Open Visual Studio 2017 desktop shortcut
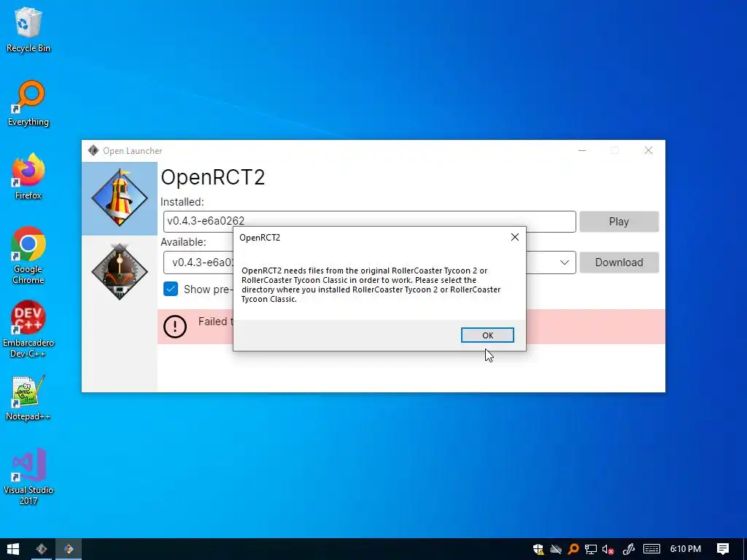 click(28, 476)
